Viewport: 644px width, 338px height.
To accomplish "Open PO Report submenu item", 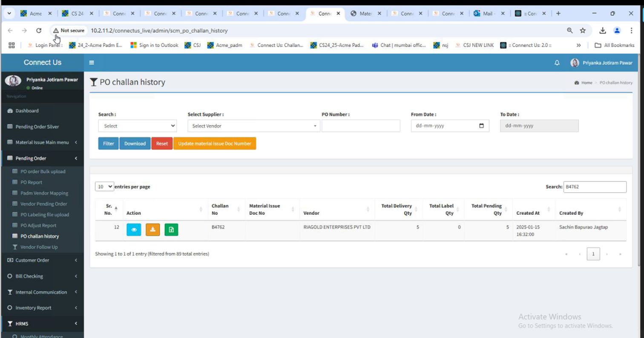I will coord(32,182).
